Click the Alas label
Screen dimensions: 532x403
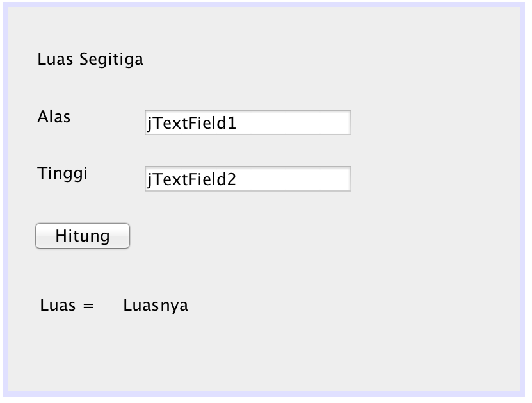53,117
